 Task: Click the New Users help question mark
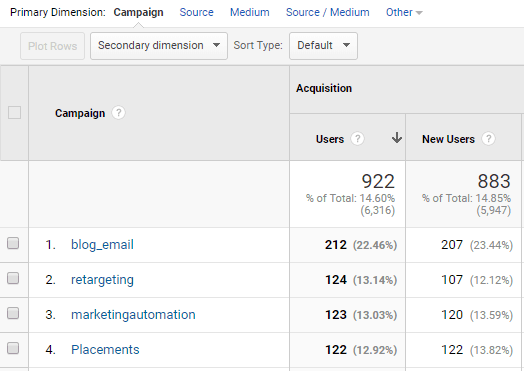click(x=488, y=139)
